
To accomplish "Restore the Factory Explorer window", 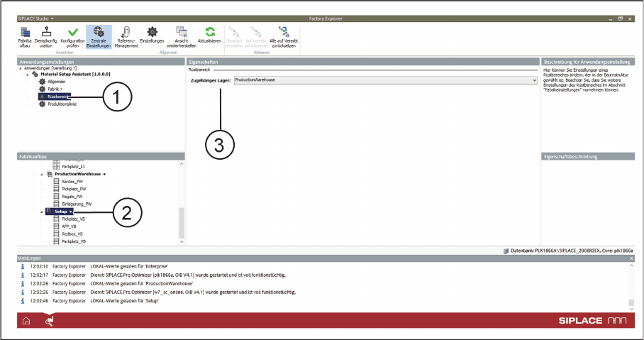I will pos(620,18).
